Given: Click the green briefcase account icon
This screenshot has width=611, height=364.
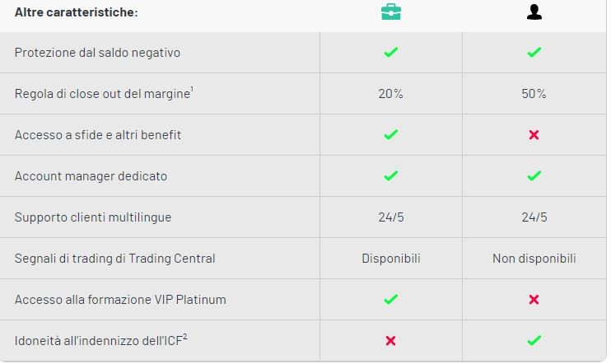Looking at the screenshot, I should pos(391,12).
